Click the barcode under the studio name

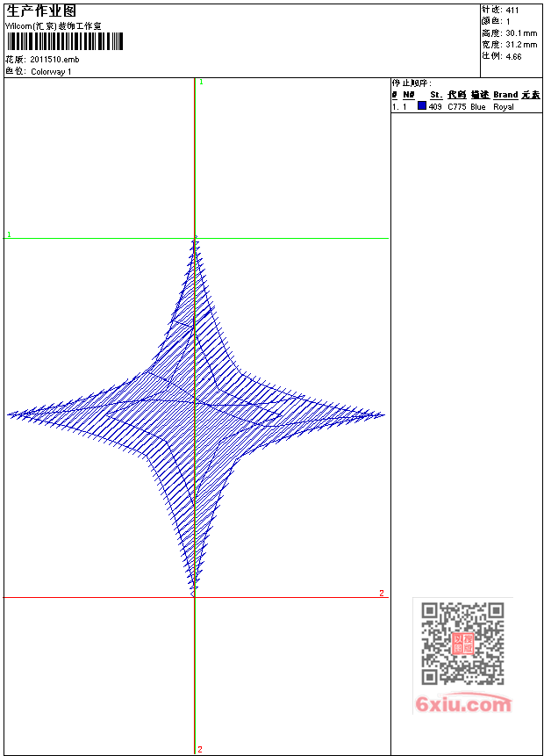(x=65, y=41)
